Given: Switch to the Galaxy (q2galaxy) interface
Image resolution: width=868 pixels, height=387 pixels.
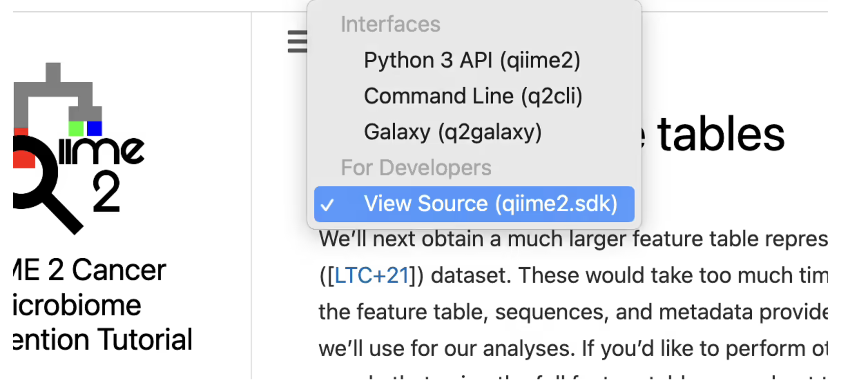Looking at the screenshot, I should [x=453, y=131].
